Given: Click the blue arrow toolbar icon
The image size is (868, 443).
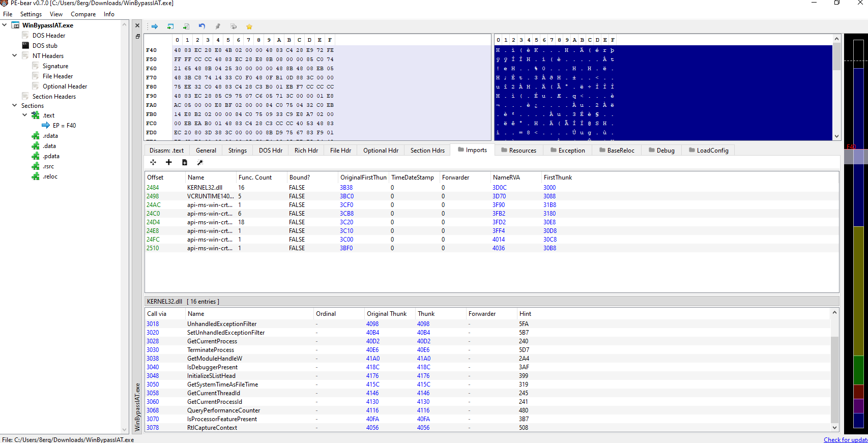Looking at the screenshot, I should point(155,26).
